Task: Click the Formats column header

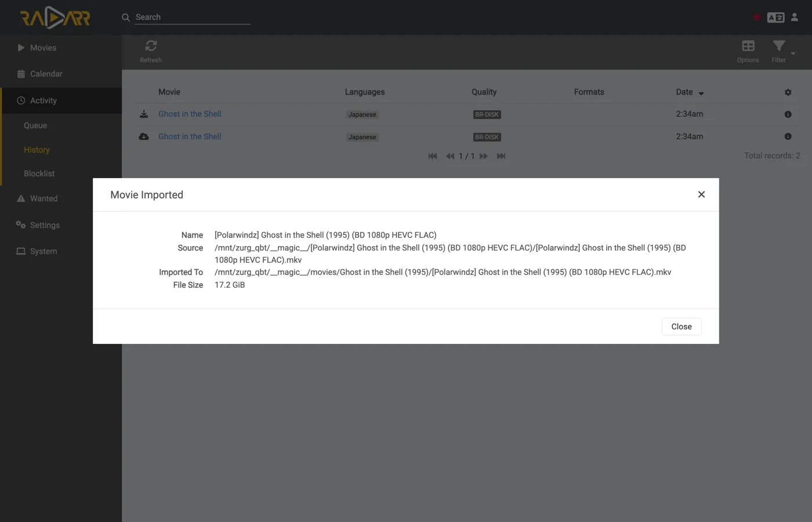Action: 589,92
